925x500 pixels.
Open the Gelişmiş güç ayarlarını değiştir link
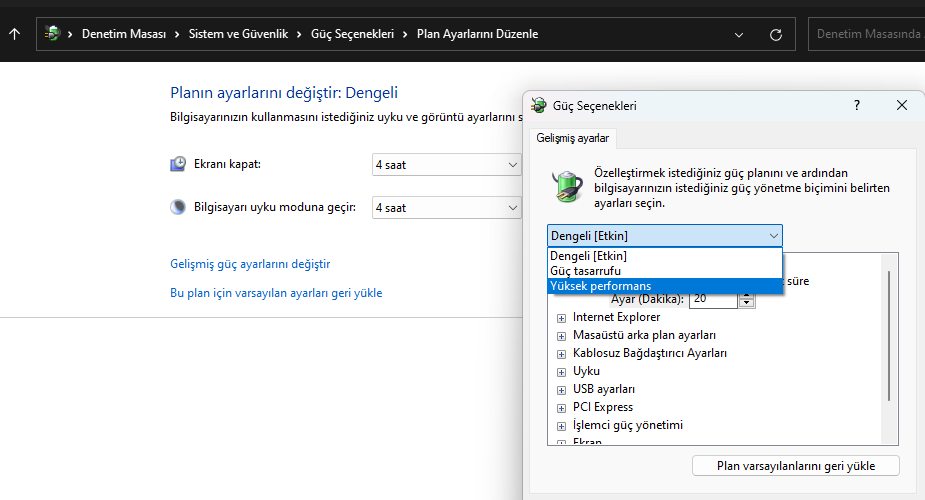[x=250, y=264]
